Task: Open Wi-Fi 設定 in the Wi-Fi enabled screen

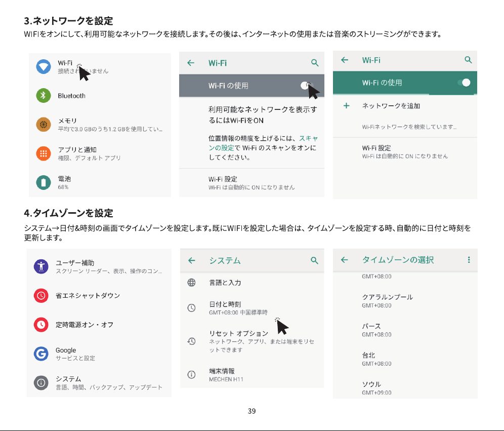Action: click(x=405, y=152)
